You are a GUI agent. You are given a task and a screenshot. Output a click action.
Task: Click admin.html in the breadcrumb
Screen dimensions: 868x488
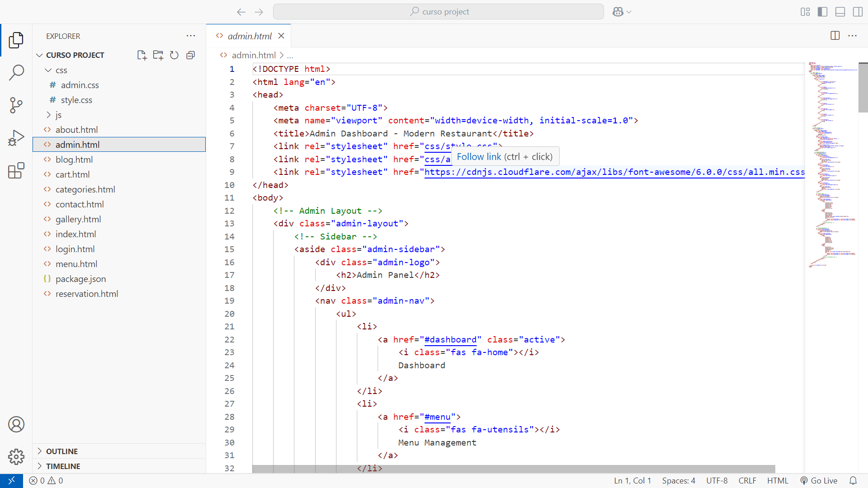coord(254,55)
